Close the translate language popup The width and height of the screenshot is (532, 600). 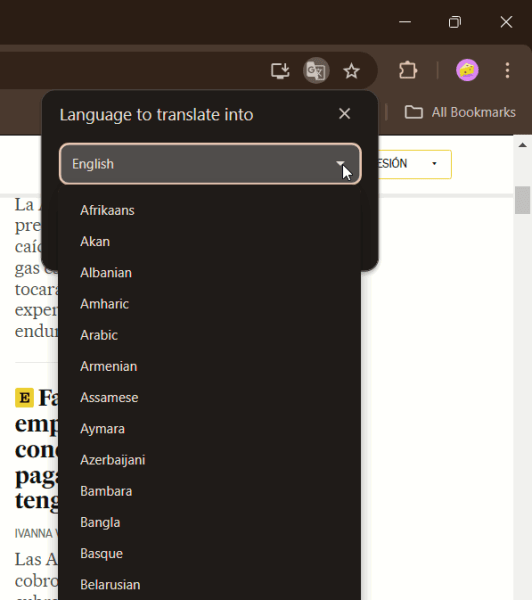(344, 114)
